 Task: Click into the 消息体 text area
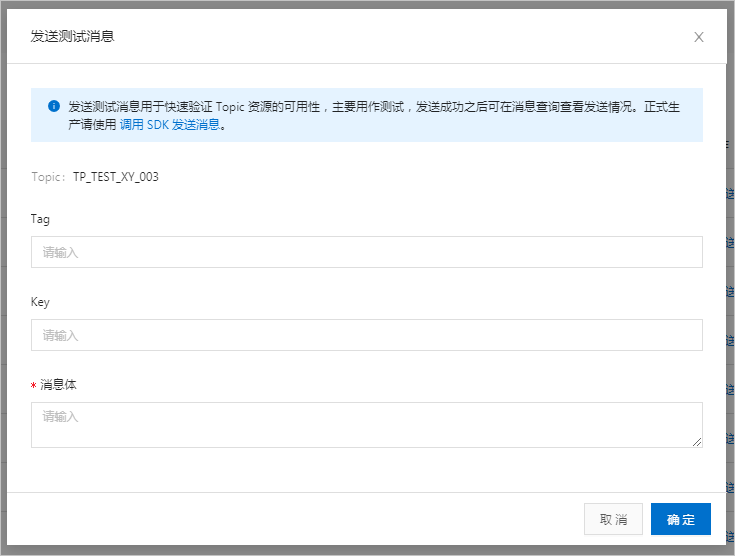click(x=367, y=425)
